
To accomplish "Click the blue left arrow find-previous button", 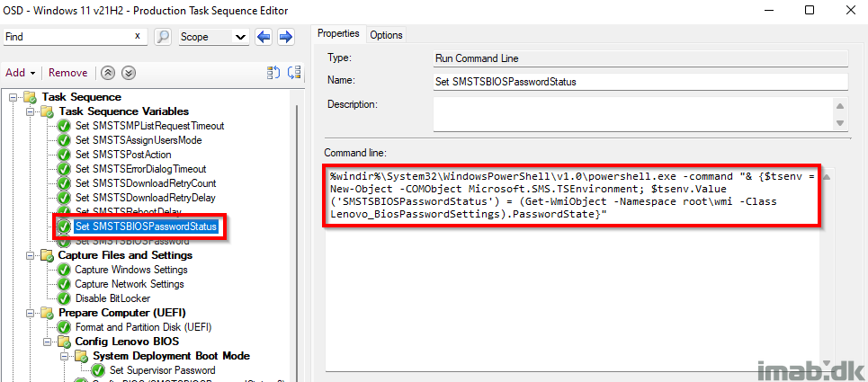I will [x=264, y=37].
